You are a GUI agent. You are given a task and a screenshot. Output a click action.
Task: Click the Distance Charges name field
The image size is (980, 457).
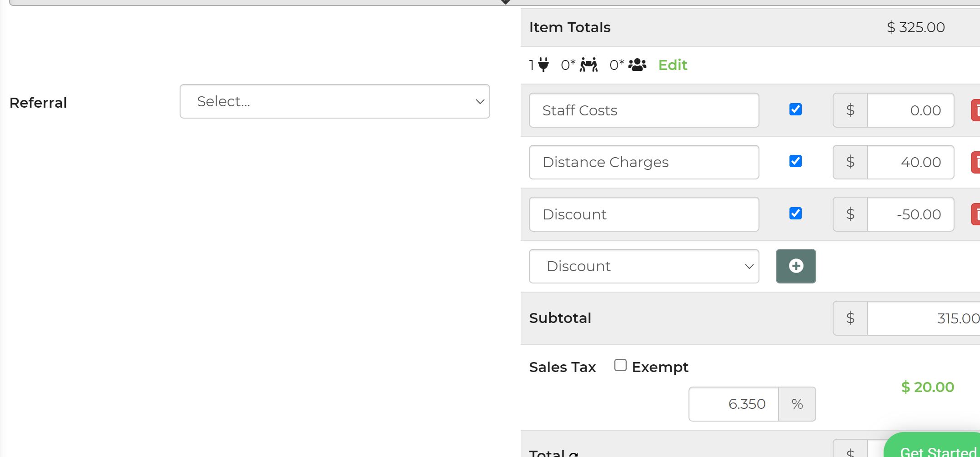coord(643,162)
